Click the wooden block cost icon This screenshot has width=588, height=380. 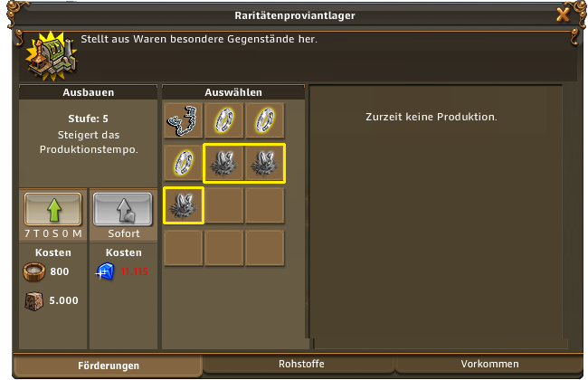(x=33, y=301)
